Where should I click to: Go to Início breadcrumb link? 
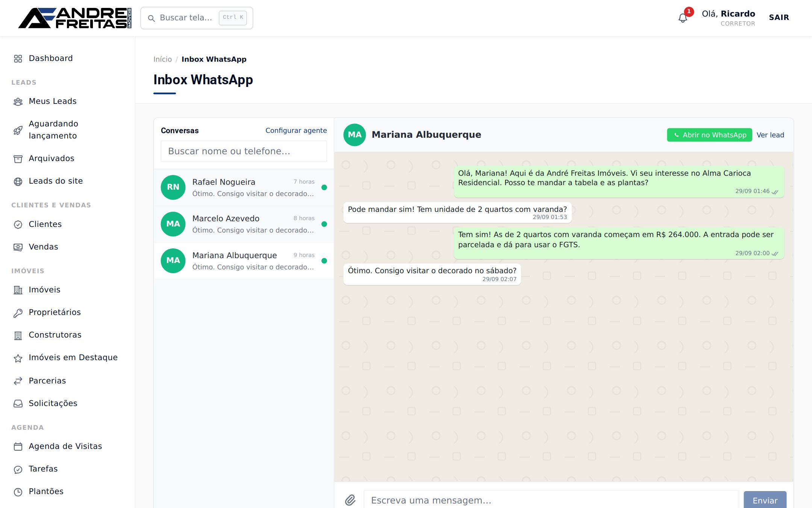click(162, 59)
